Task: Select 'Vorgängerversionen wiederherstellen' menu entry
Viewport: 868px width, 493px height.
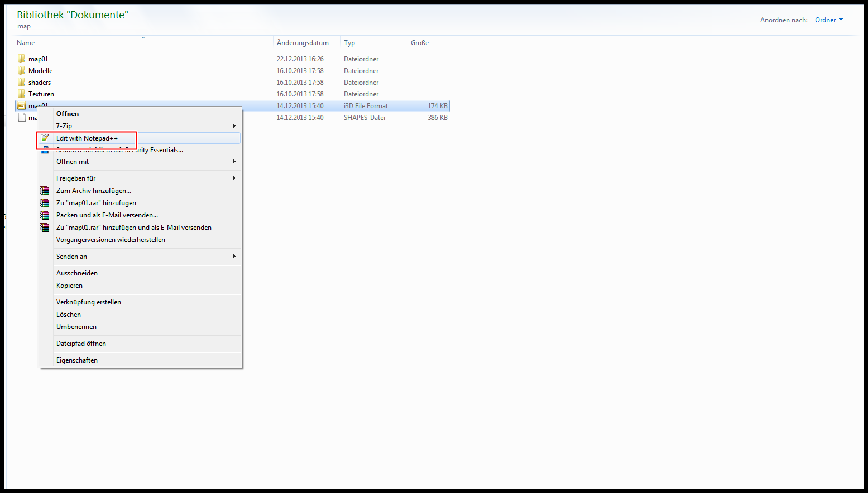Action: (111, 240)
